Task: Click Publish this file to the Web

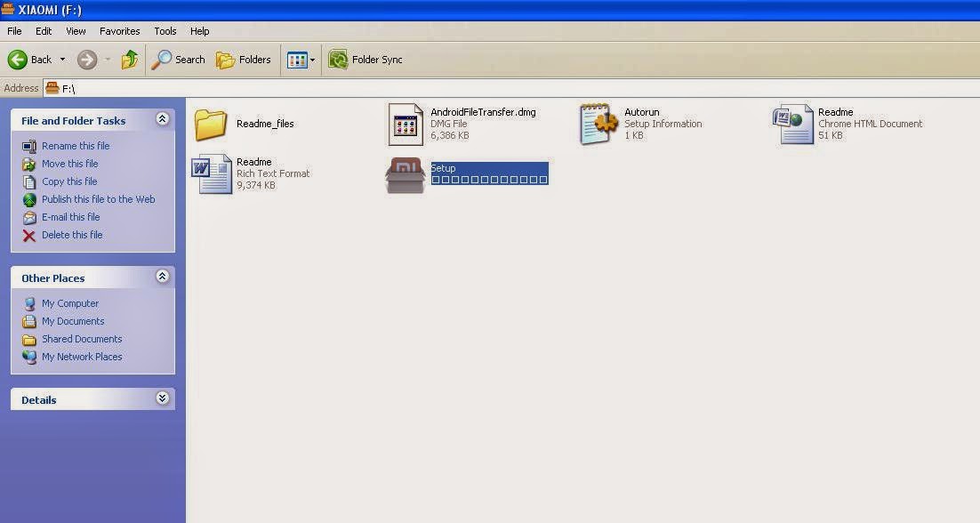Action: pos(98,198)
